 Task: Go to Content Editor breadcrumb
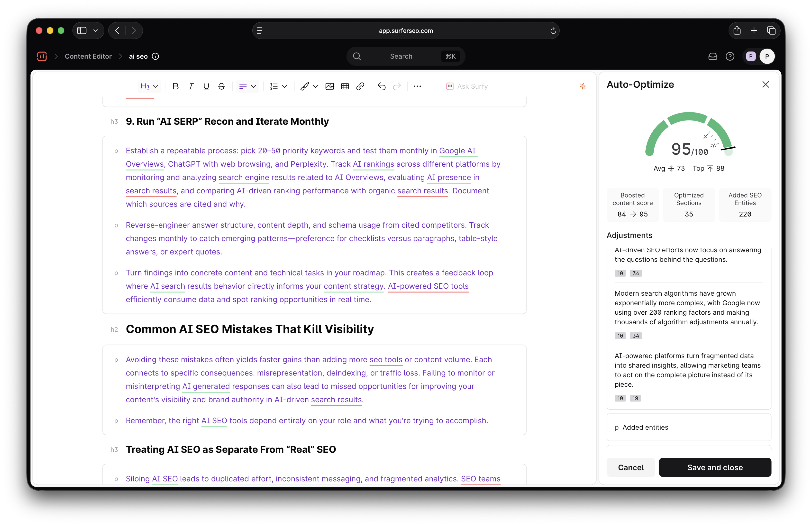pyautogui.click(x=88, y=56)
